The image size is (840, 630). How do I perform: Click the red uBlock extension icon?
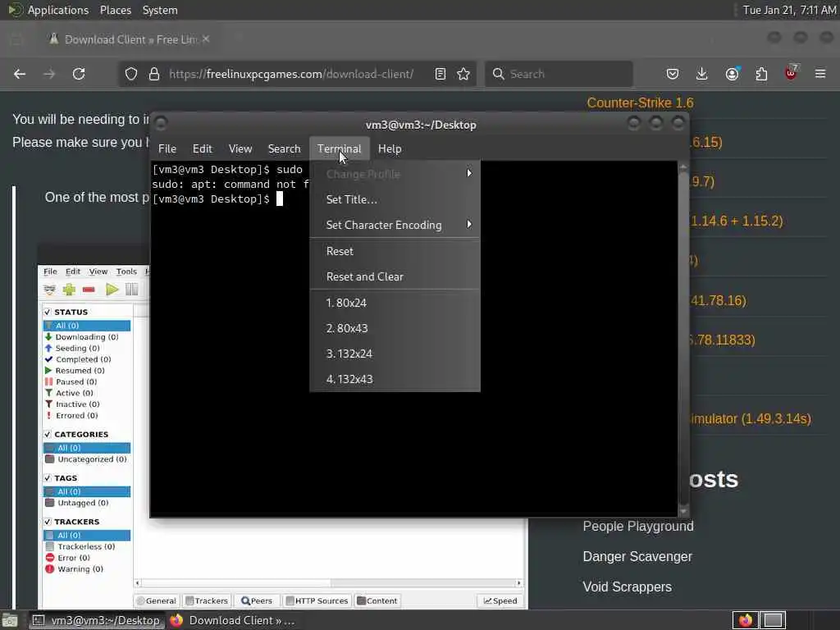click(x=791, y=72)
